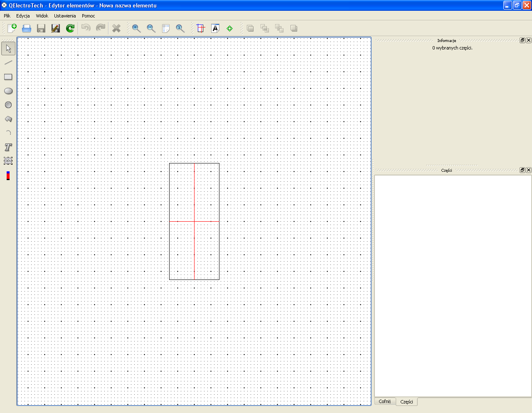This screenshot has height=413, width=532.
Task: Choose the circle drawing tool
Action: click(8, 105)
